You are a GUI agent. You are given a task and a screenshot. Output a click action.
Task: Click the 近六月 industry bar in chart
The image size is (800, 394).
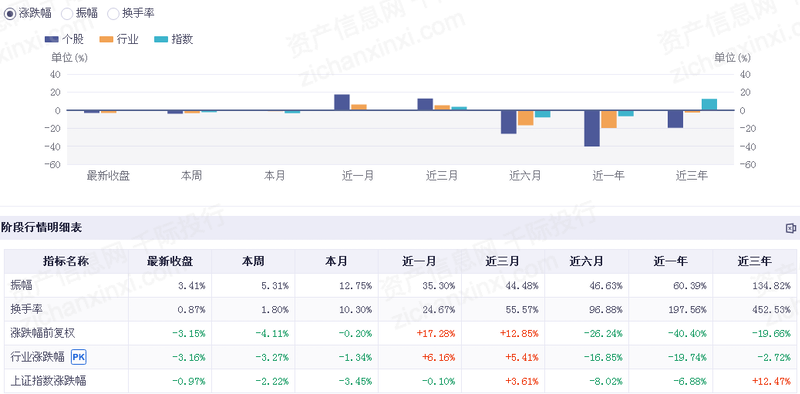coord(526,118)
